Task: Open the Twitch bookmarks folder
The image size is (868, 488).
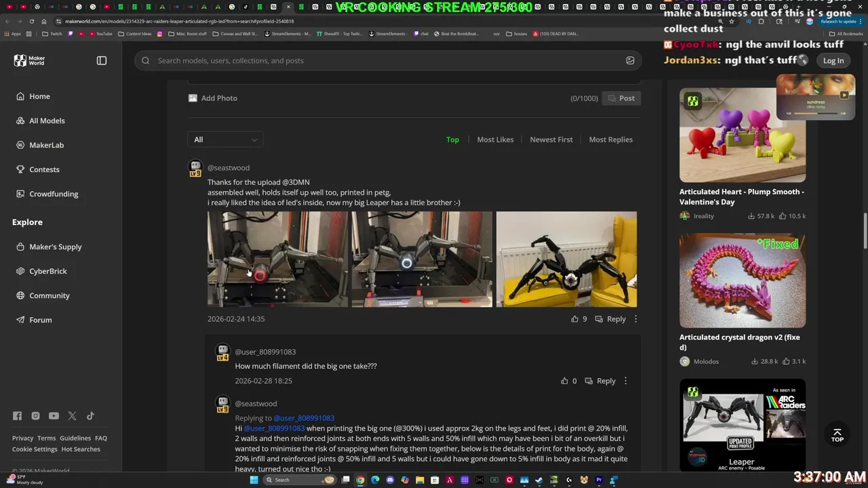Action: 52,33
